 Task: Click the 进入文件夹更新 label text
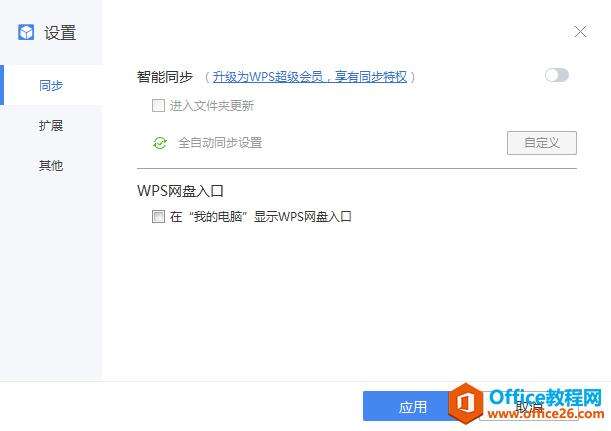click(x=212, y=106)
